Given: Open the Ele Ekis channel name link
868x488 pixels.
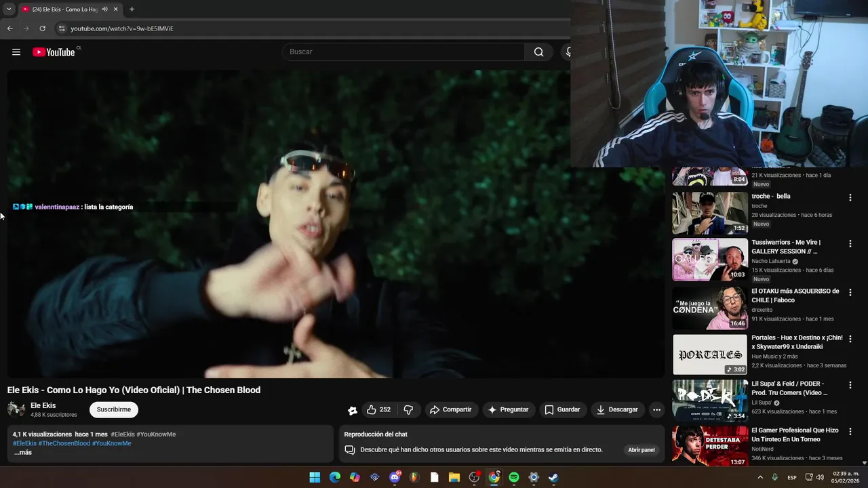Looking at the screenshot, I should 43,405.
